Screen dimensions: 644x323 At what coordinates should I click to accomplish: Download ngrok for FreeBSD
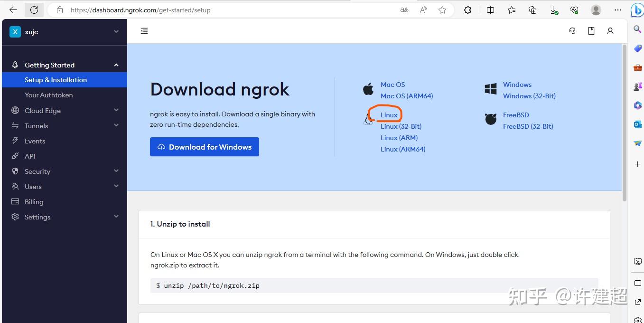(x=516, y=115)
